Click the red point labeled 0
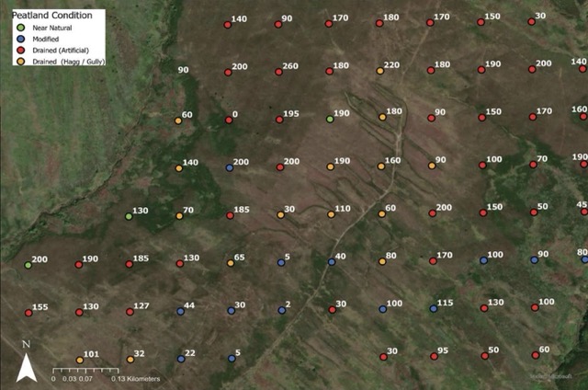The height and width of the screenshot is (390, 588). coord(229,120)
